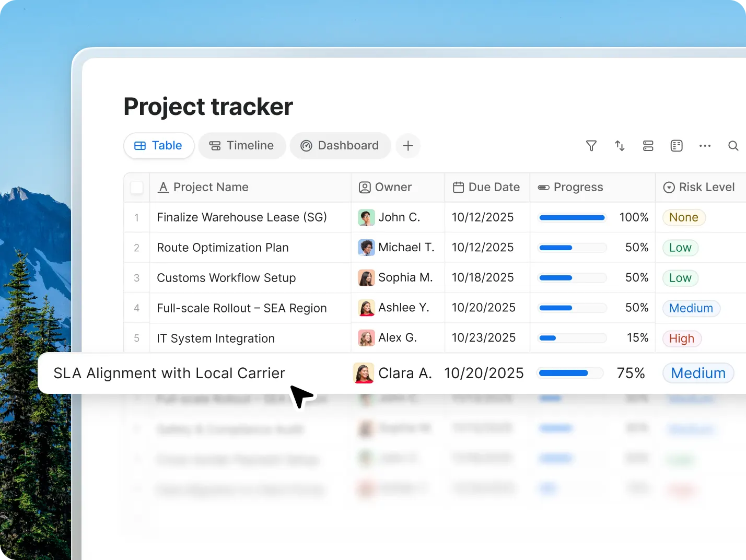Select the Owner column header
Image resolution: width=746 pixels, height=560 pixels.
tap(398, 188)
